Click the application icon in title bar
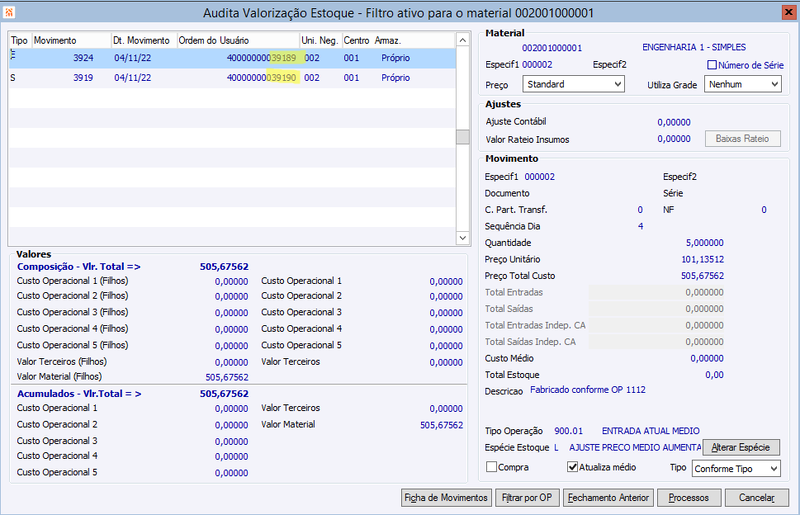 (x=9, y=12)
